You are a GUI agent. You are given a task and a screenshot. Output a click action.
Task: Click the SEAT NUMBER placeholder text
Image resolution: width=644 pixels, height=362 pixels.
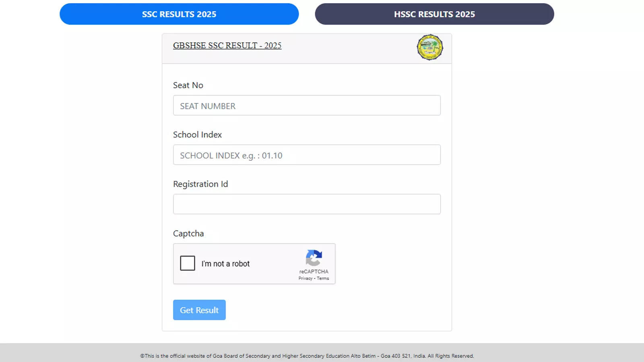[x=207, y=106]
